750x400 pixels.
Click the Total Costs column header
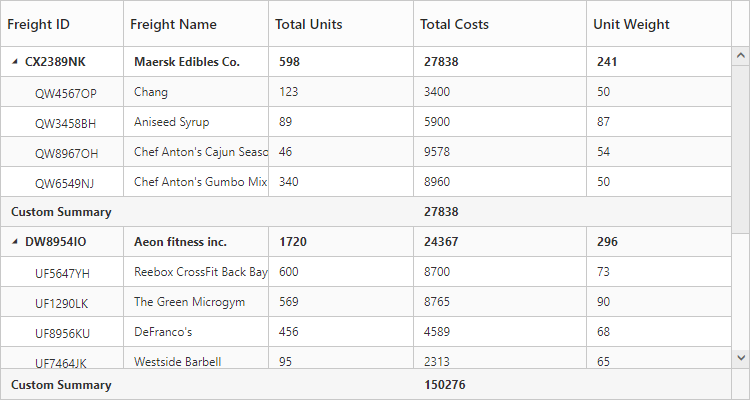(x=454, y=24)
